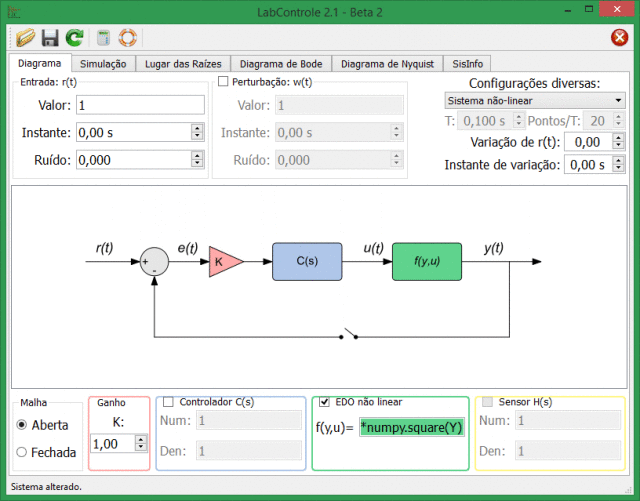This screenshot has height=501, width=640.
Task: Click the Entrada Instante value field
Action: point(133,132)
